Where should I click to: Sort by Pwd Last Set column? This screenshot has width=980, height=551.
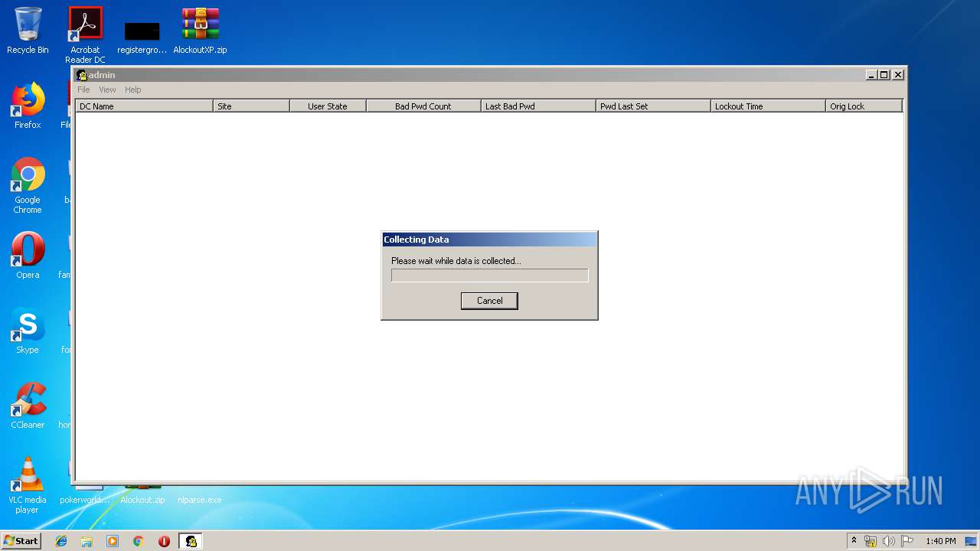(653, 106)
